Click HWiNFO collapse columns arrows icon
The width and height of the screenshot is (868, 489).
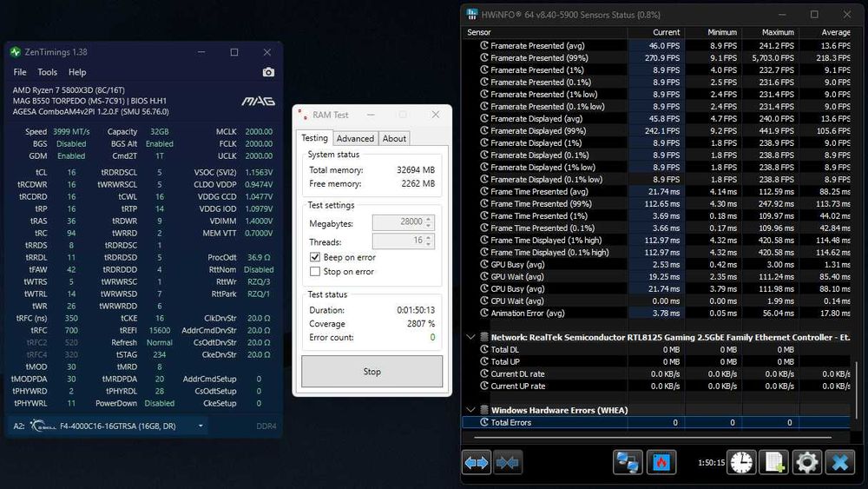point(507,462)
